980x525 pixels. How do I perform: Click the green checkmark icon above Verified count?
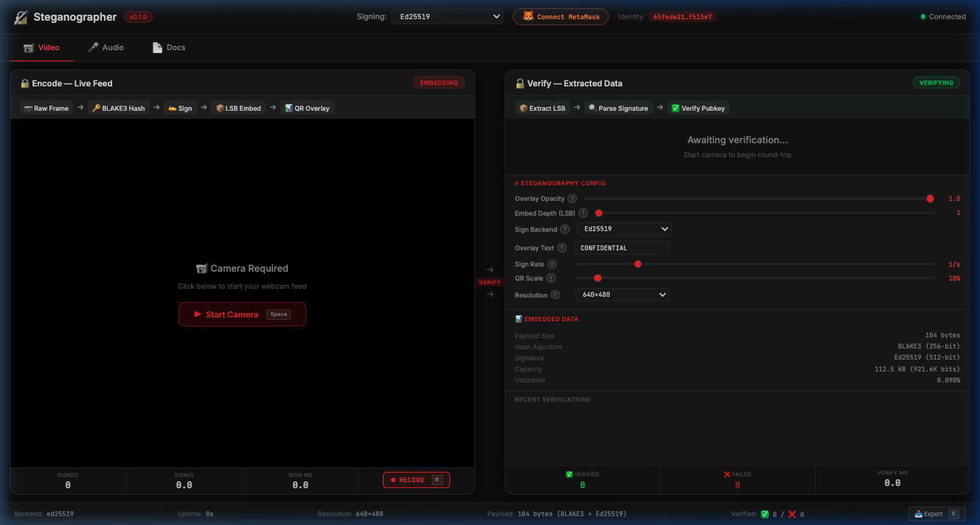click(x=569, y=474)
